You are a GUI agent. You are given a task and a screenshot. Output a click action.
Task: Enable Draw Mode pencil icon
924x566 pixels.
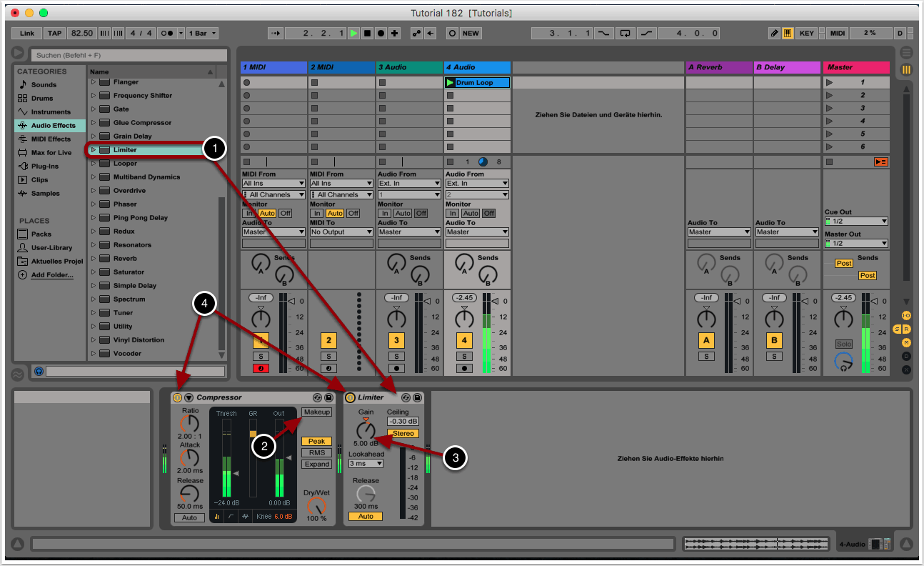(775, 33)
